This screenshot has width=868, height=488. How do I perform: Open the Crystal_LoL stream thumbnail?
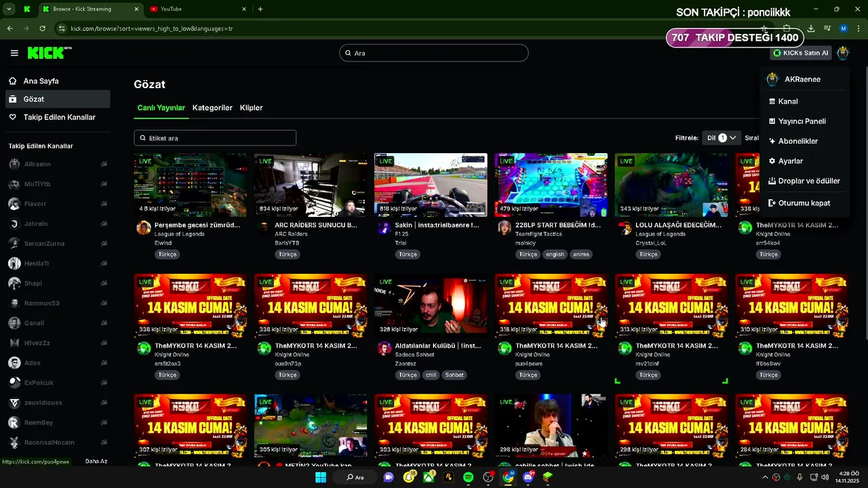point(671,185)
